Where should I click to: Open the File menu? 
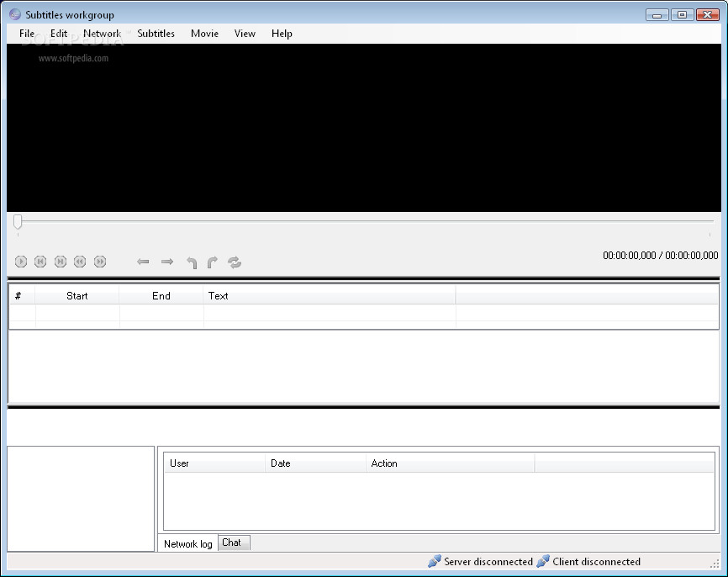(26, 34)
